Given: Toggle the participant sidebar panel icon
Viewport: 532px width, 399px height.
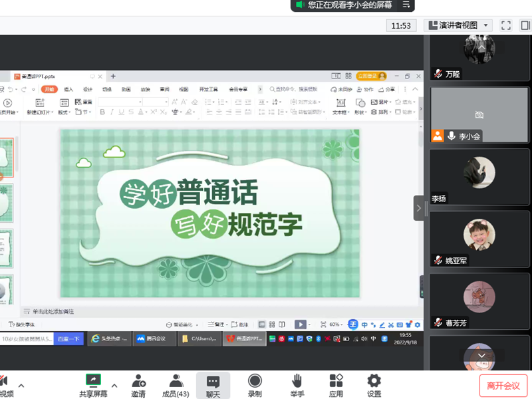Looking at the screenshot, I should pyautogui.click(x=525, y=25).
